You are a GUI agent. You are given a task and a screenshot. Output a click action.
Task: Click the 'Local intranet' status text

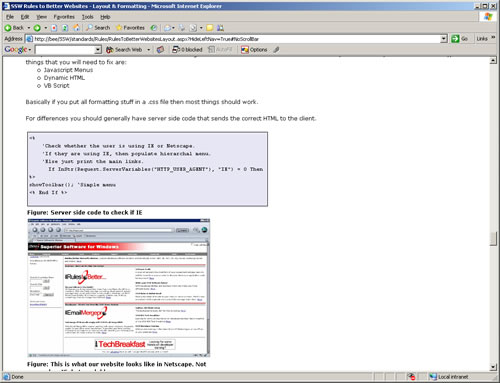(x=453, y=377)
